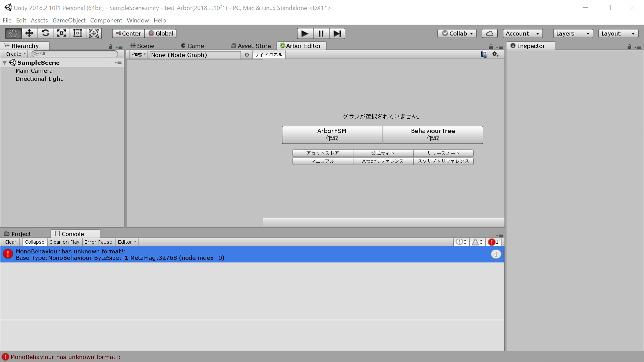644x362 pixels.
Task: Open the Window menu
Action: pos(138,20)
